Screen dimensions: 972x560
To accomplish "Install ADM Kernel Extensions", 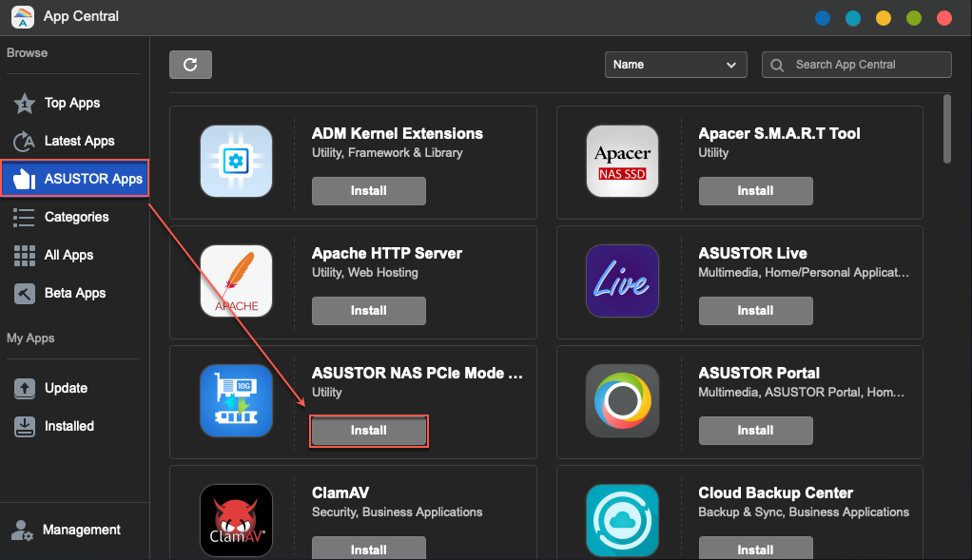I will click(369, 191).
